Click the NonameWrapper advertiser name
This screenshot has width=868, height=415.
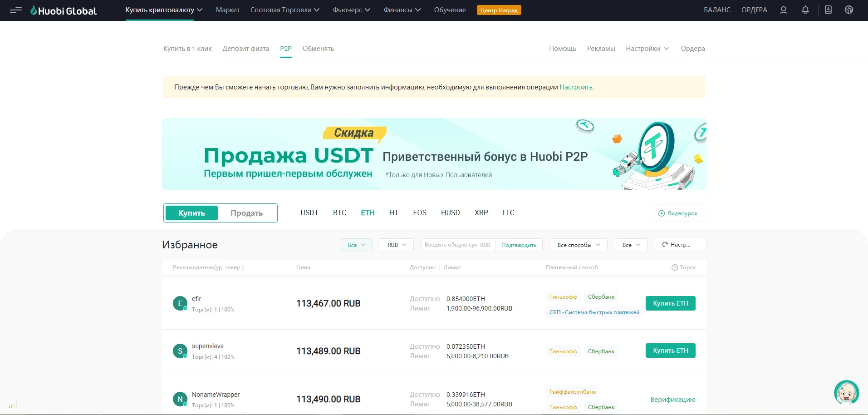click(x=216, y=395)
